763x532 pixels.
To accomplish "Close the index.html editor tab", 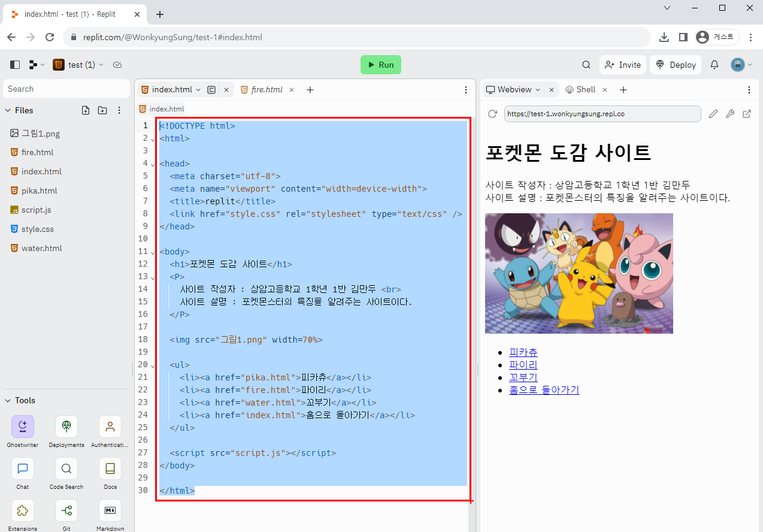I will point(226,90).
